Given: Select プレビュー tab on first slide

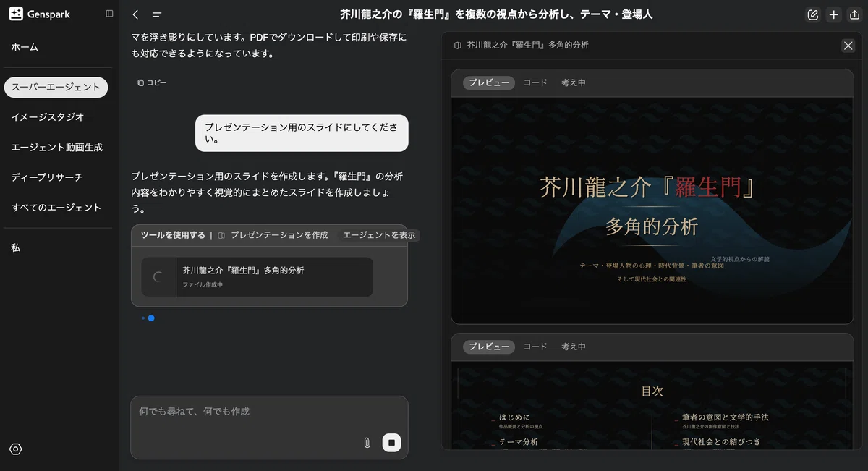Looking at the screenshot, I should click(489, 82).
